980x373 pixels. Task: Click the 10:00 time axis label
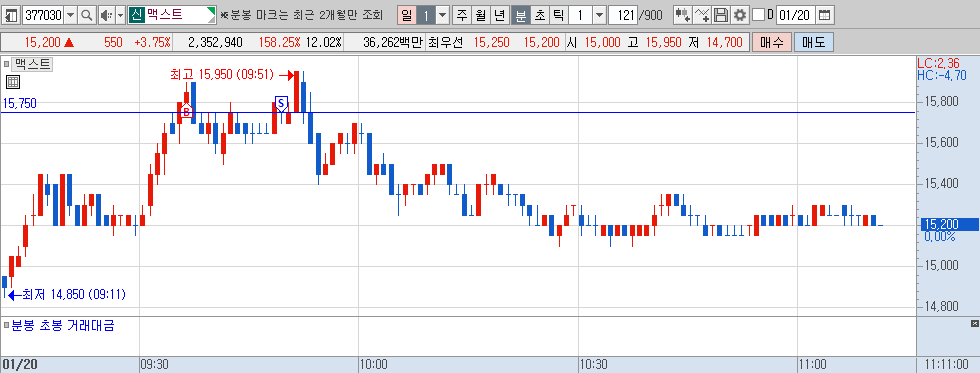click(x=373, y=364)
